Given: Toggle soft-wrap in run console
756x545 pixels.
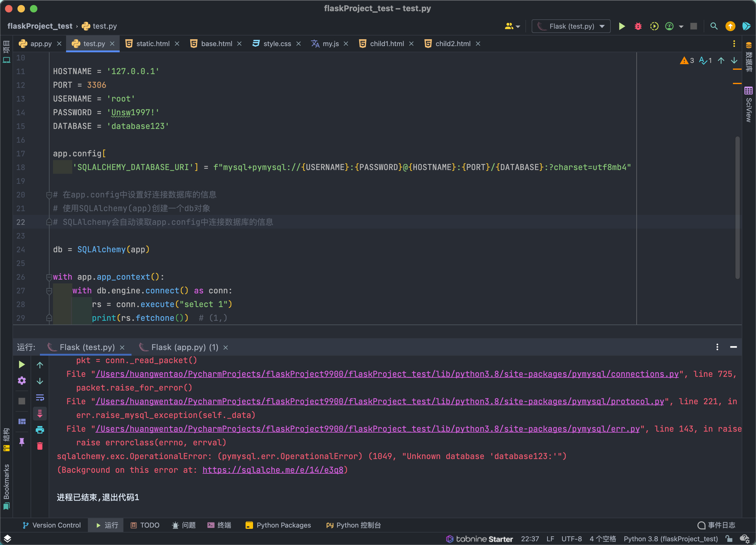Looking at the screenshot, I should pos(40,397).
